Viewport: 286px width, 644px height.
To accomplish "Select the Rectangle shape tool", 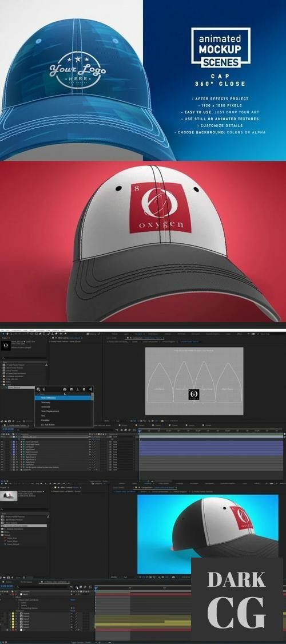I will click(x=35, y=334).
